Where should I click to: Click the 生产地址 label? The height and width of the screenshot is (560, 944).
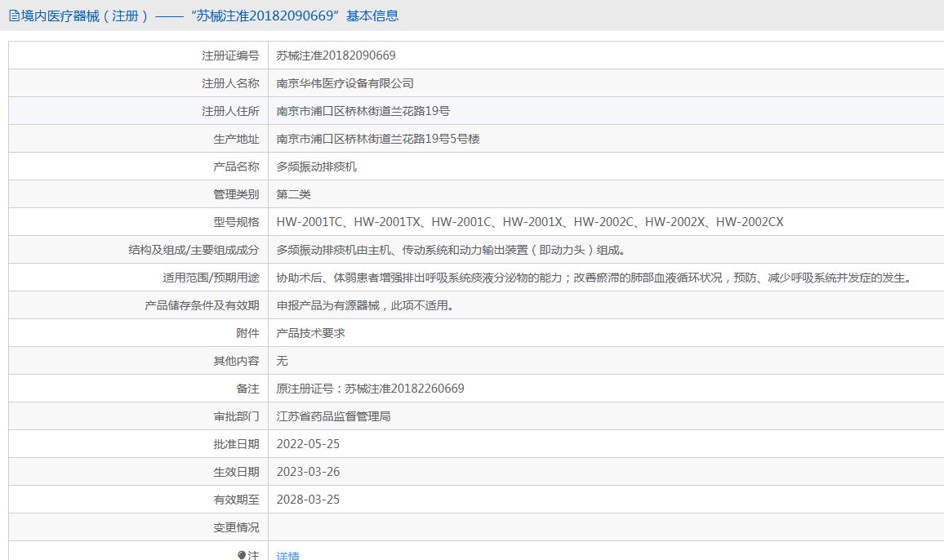(236, 139)
